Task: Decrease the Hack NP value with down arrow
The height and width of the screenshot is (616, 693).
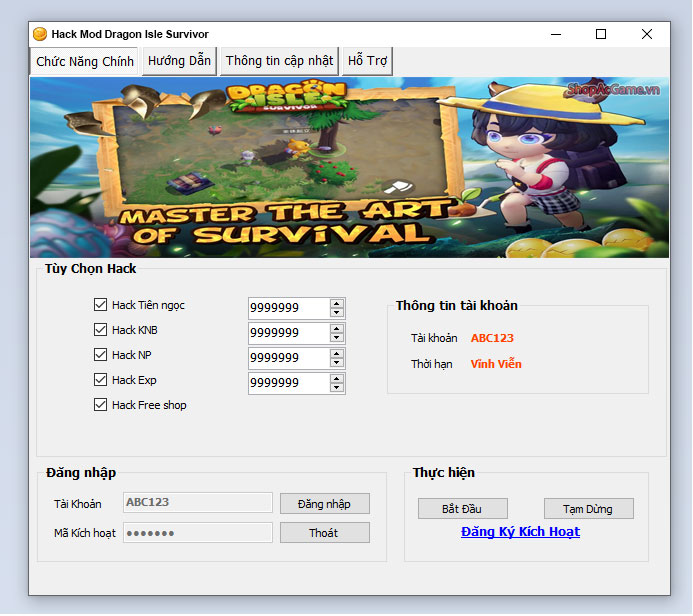Action: coord(337,363)
